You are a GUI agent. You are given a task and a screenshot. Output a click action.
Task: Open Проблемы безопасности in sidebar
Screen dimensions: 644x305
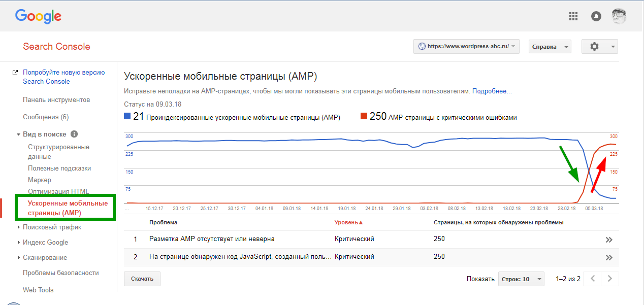pos(61,273)
